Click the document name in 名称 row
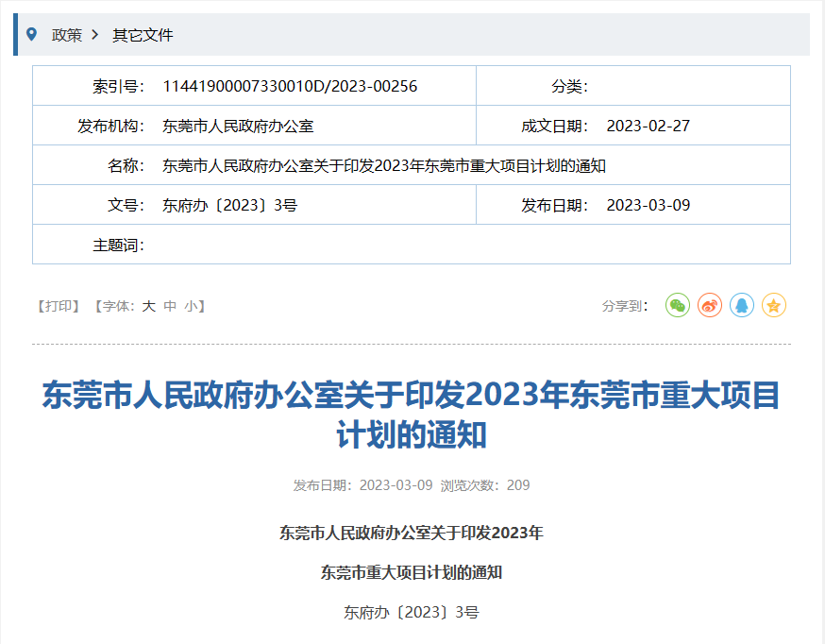825x644 pixels. [383, 166]
